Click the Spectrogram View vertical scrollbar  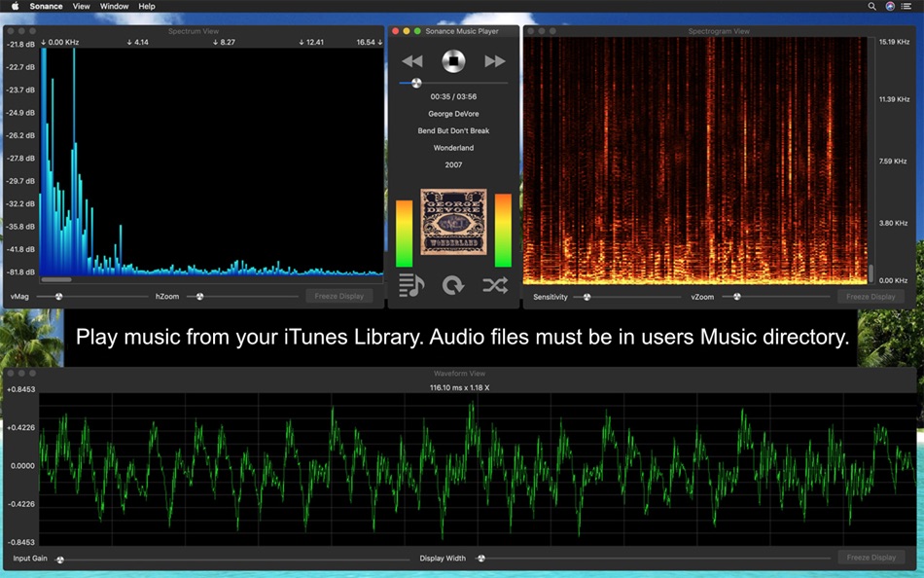pos(871,273)
